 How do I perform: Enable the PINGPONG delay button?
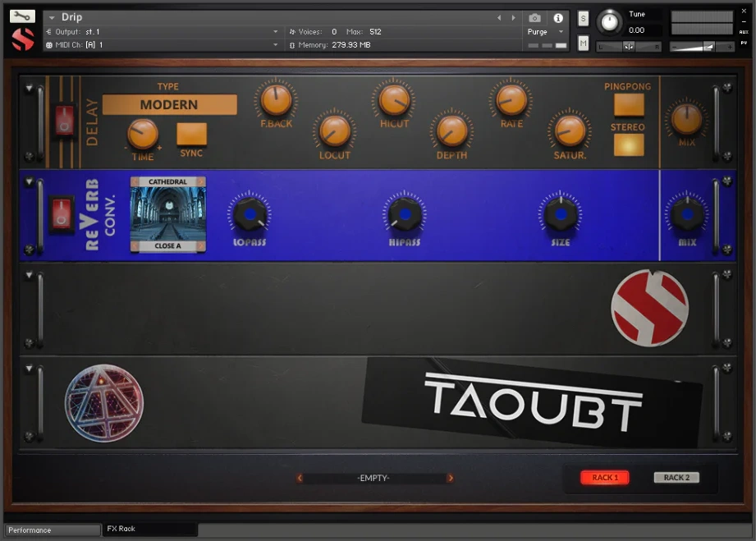(629, 104)
